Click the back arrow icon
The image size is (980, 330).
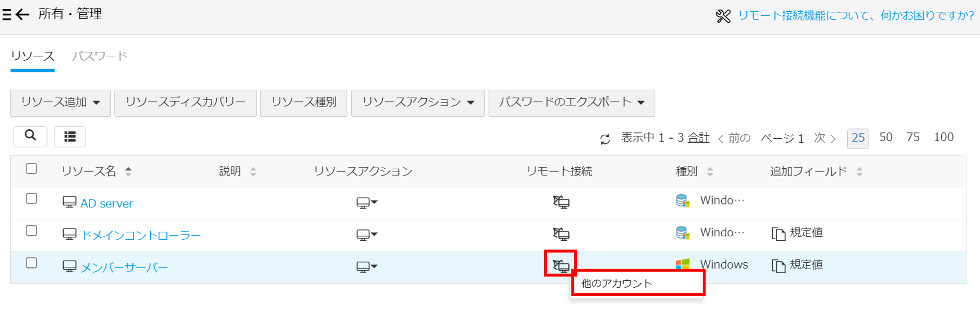(x=23, y=15)
